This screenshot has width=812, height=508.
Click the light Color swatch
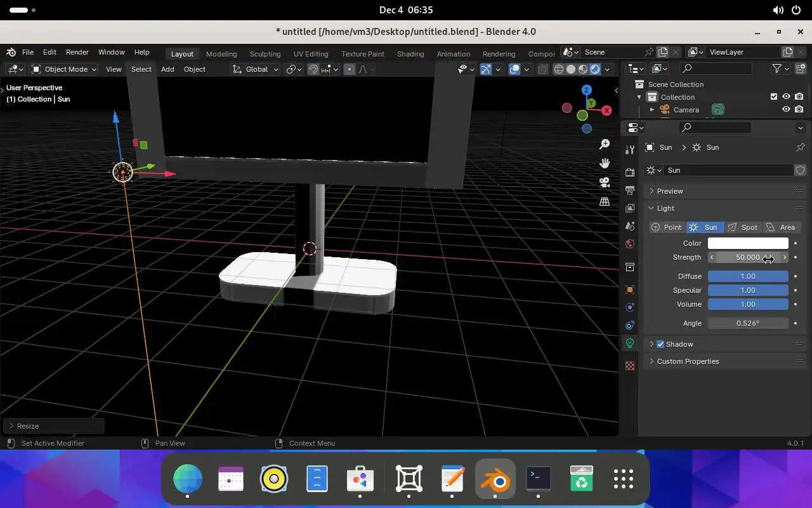(x=748, y=243)
